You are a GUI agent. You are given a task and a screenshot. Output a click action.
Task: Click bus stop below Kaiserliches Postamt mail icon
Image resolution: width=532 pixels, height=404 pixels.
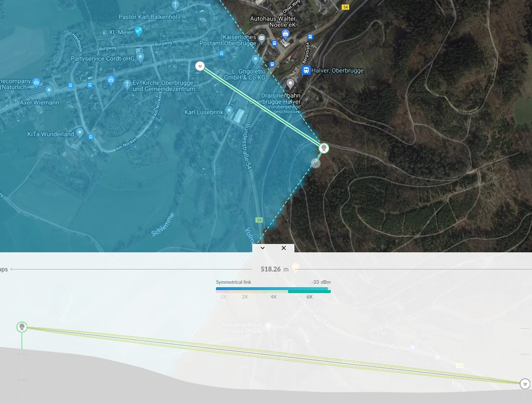coord(274,44)
